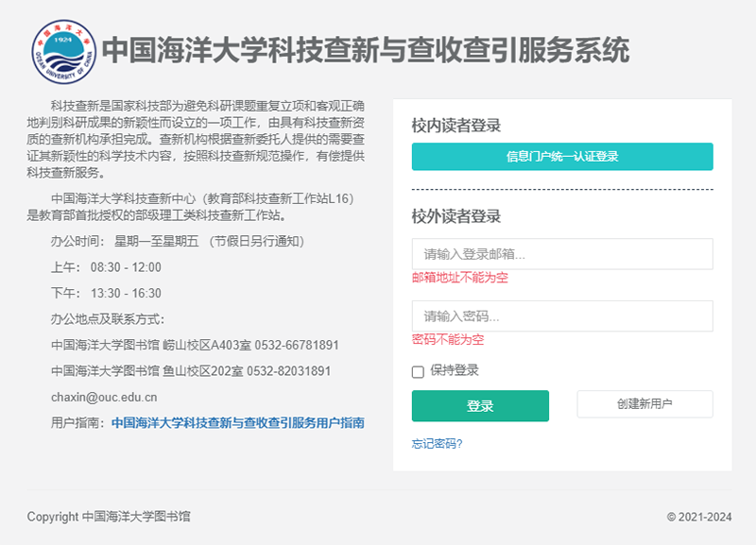
Task: Click the 创建新用户 button
Action: pos(644,404)
